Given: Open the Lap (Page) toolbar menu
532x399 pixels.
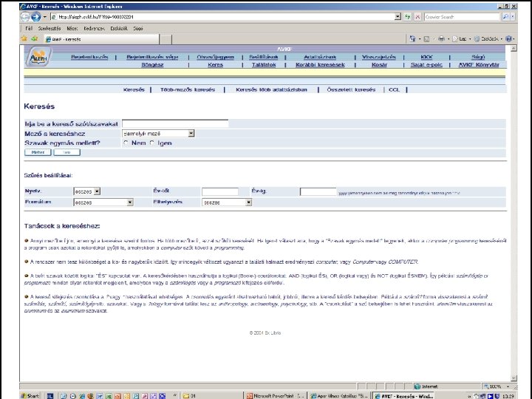Looking at the screenshot, I should coord(462,38).
